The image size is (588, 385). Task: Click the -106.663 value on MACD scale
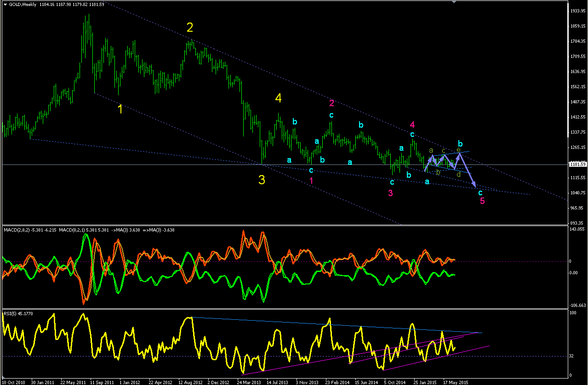(578, 305)
